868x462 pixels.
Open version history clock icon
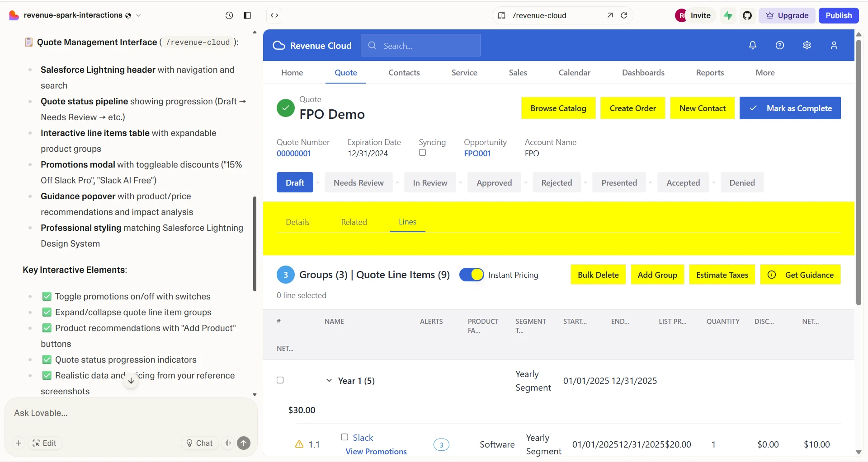coord(229,15)
